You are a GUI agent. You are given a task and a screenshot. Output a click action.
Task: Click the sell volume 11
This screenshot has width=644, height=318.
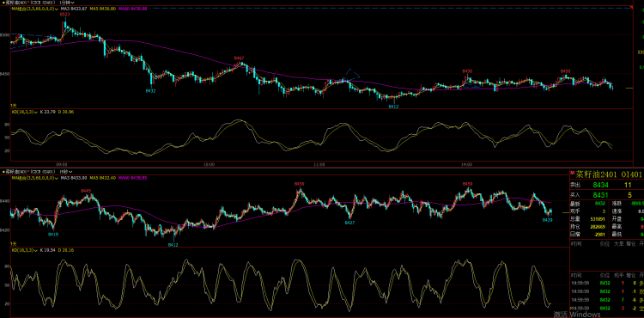tap(628, 186)
